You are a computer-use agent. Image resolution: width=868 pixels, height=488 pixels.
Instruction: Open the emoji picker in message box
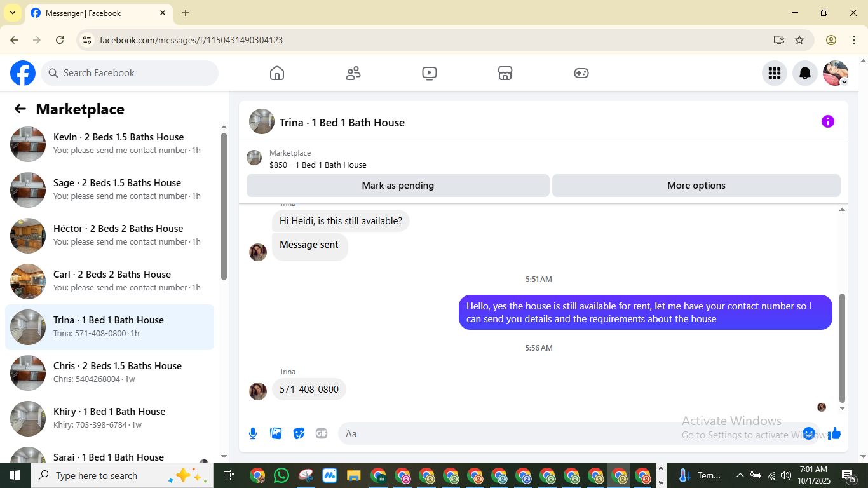point(808,433)
